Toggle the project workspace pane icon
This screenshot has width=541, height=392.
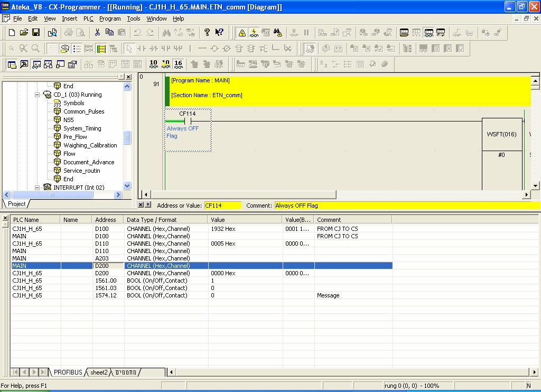tap(12, 64)
